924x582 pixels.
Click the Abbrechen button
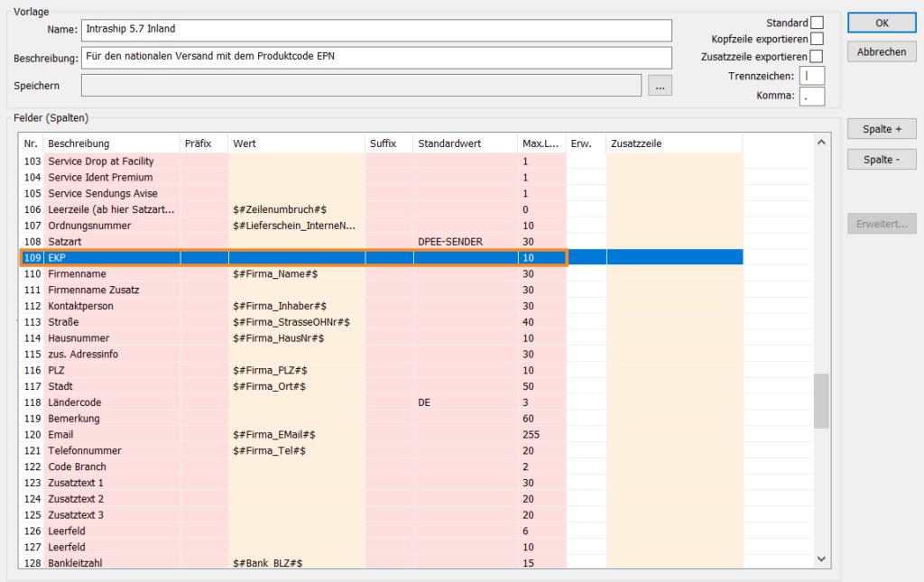tap(882, 51)
